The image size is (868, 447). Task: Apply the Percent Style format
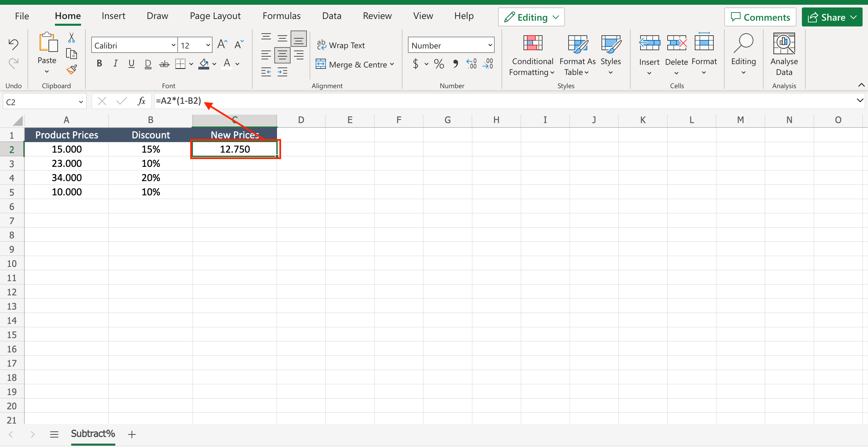(x=438, y=64)
